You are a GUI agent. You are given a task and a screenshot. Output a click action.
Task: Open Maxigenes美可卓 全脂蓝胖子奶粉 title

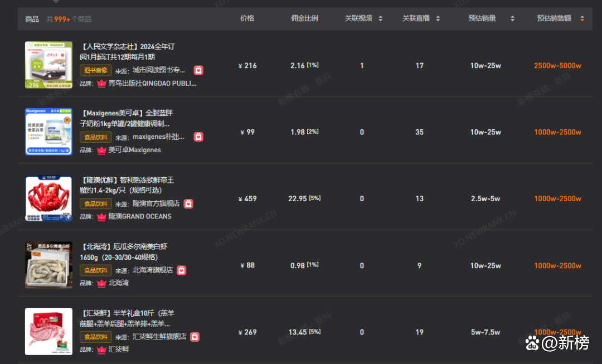click(125, 118)
